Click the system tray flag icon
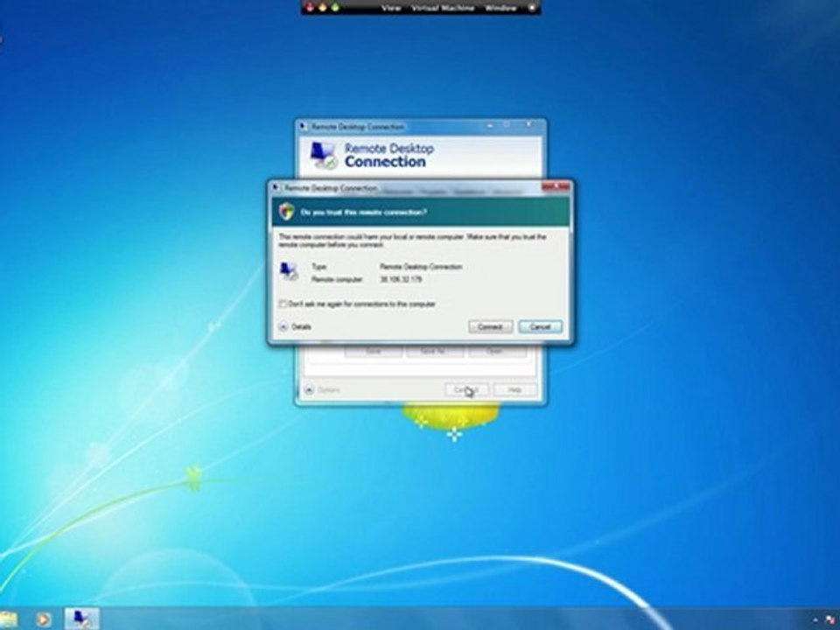Screen dimensions: 840x630 (831, 619)
